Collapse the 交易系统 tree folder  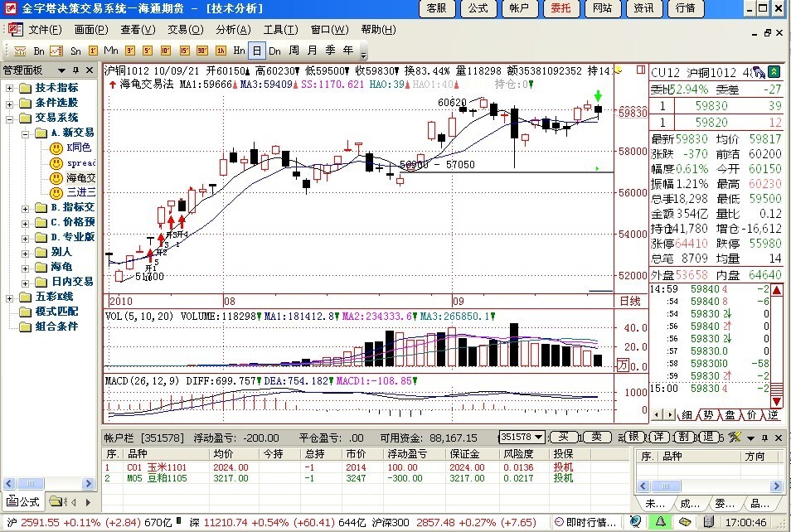pyautogui.click(x=10, y=119)
